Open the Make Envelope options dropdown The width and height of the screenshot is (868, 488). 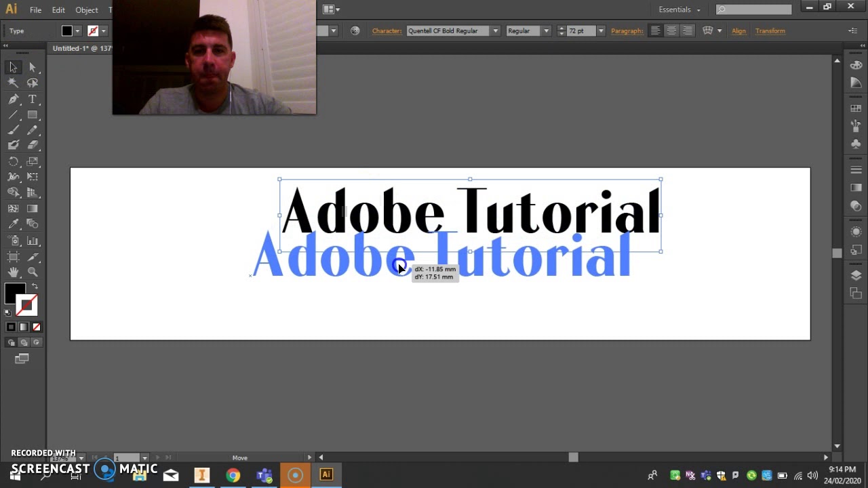719,31
